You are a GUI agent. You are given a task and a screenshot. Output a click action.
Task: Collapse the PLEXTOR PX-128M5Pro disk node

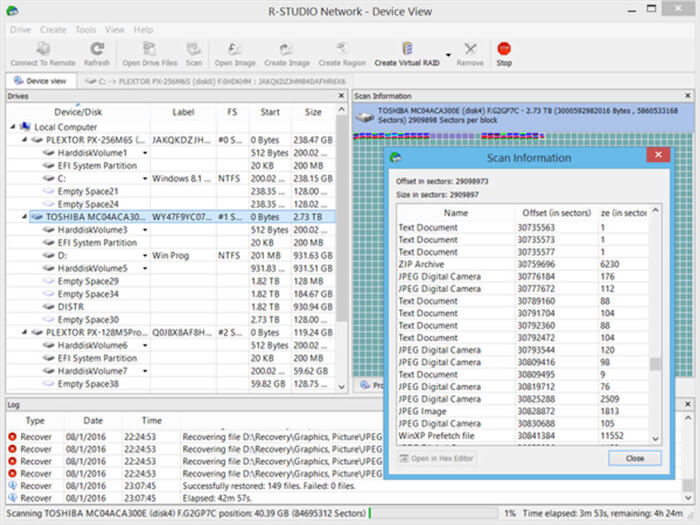coord(25,332)
